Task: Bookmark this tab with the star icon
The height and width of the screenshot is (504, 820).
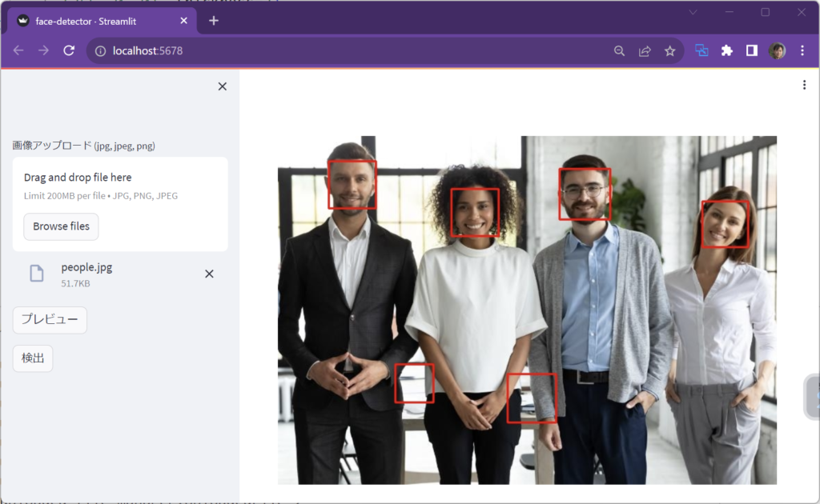Action: coord(670,50)
